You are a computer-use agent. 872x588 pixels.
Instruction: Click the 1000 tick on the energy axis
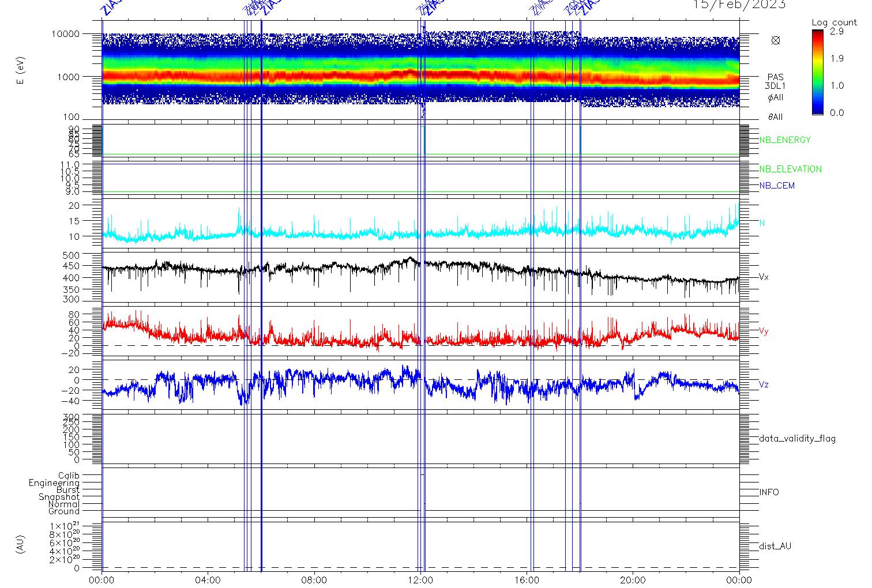click(67, 77)
